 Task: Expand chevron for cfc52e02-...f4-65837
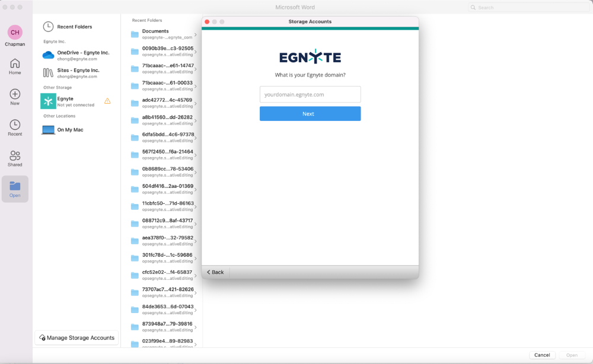(196, 276)
